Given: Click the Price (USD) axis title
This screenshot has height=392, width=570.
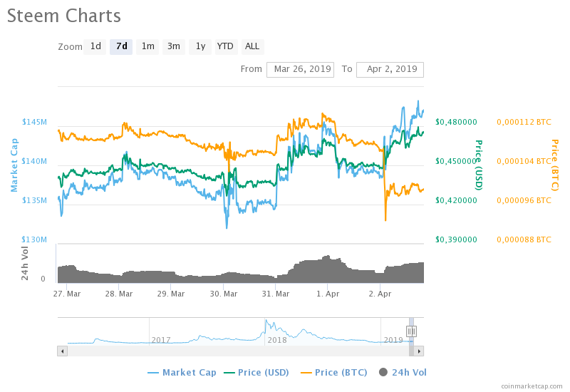Looking at the screenshot, I should (x=479, y=165).
